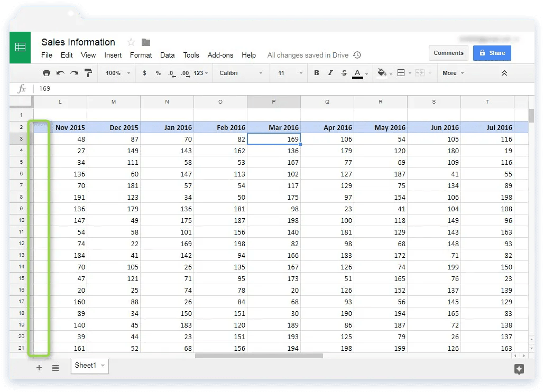Click the select-all corner box

[x=21, y=101]
